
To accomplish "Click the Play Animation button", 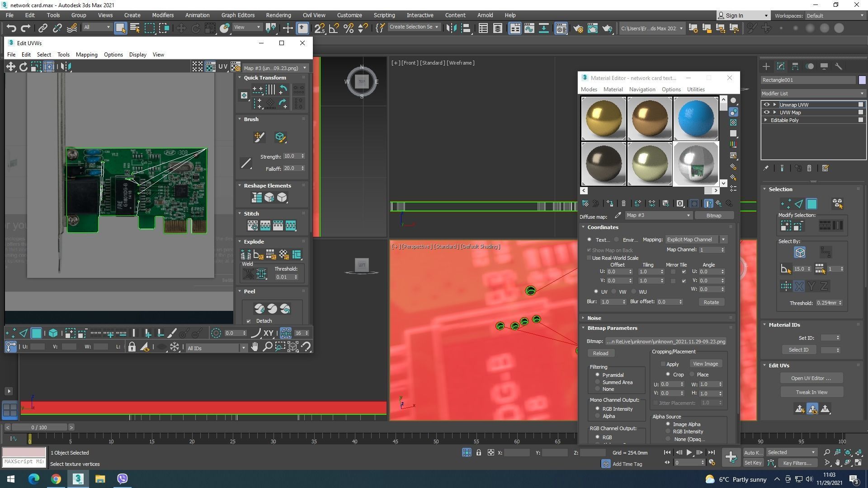I will (689, 452).
